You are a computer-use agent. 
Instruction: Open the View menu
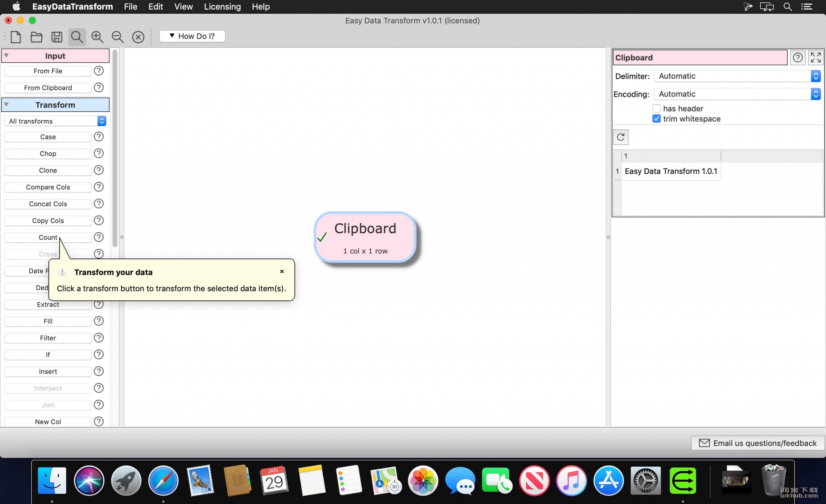point(183,7)
